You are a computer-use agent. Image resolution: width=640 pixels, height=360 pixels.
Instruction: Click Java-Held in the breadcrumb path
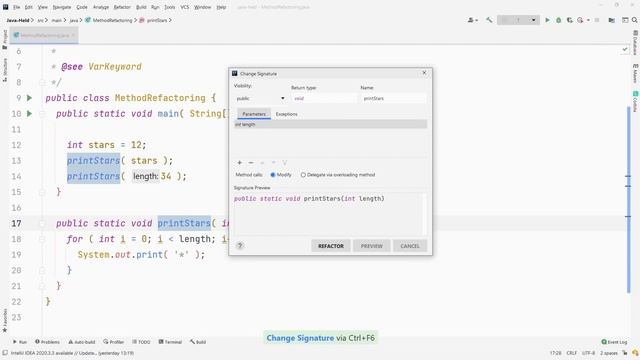[x=18, y=20]
